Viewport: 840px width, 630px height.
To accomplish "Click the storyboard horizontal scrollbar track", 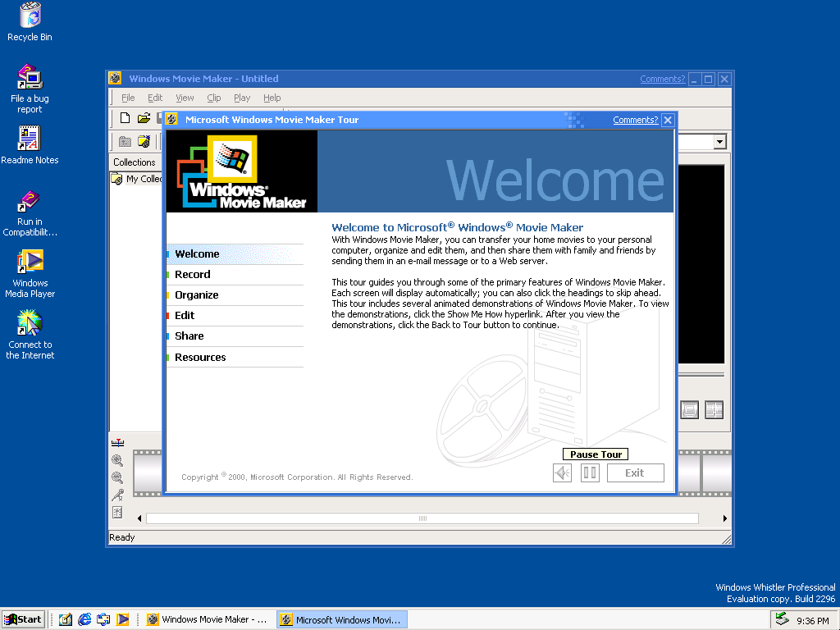I will click(x=422, y=518).
